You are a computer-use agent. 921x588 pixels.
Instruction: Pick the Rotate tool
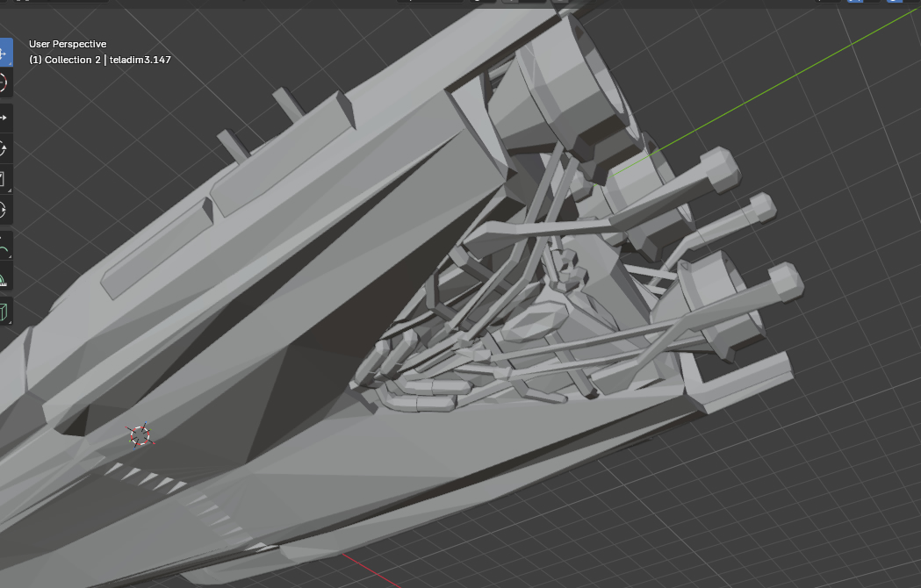pos(4,148)
